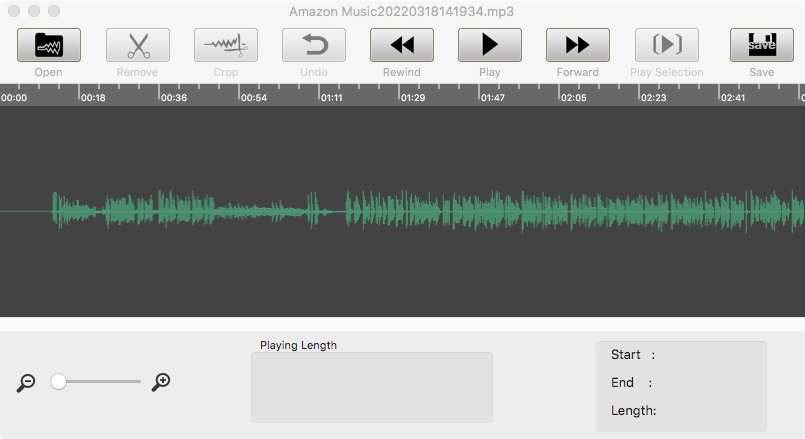Viewport: 805px width, 439px height.
Task: Rewind the audio track
Action: [x=402, y=45]
